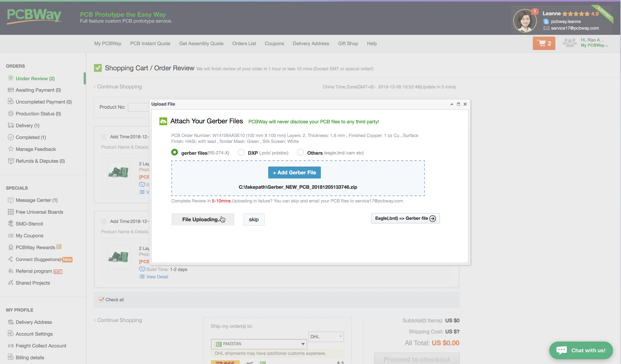Click the Shared Projects icon
The height and width of the screenshot is (364, 621).
(11, 283)
